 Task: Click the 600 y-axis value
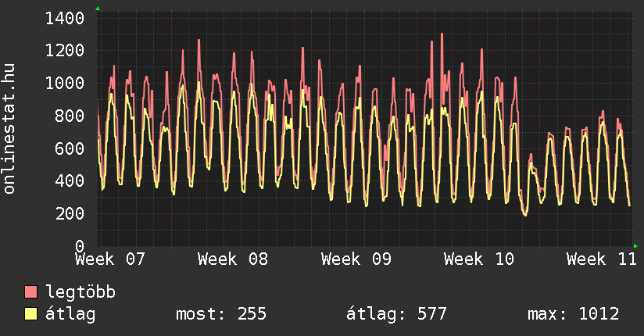(70, 148)
